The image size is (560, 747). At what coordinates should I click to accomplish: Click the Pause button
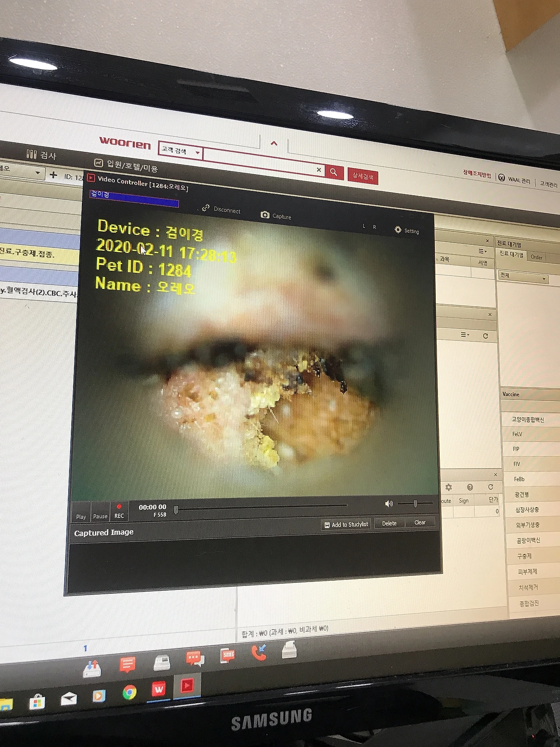[100, 512]
